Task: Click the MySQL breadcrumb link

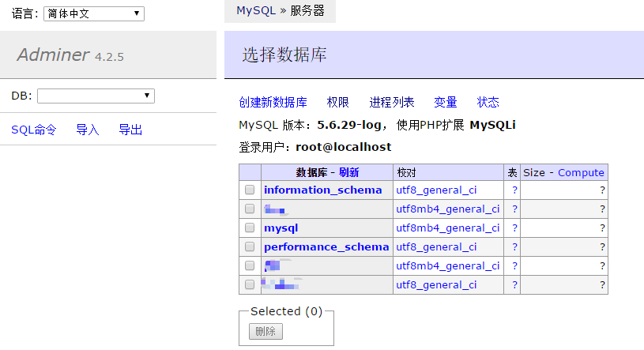Action: tap(256, 10)
